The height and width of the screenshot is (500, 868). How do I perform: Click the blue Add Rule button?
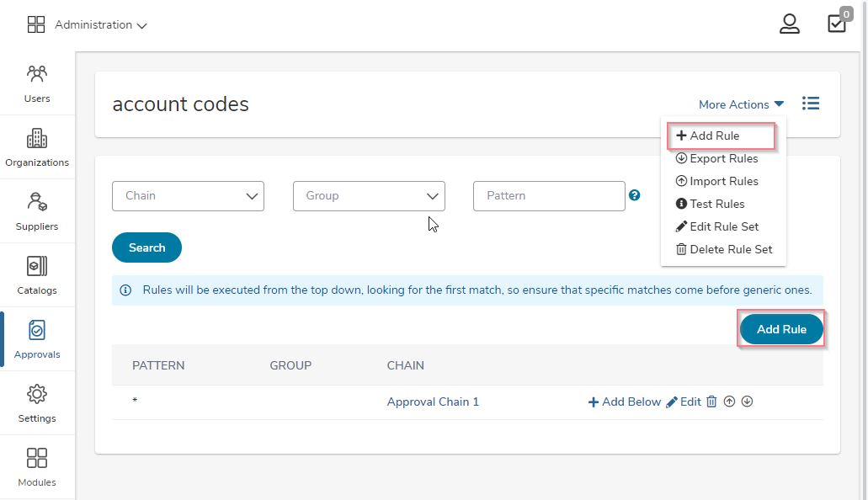(781, 329)
